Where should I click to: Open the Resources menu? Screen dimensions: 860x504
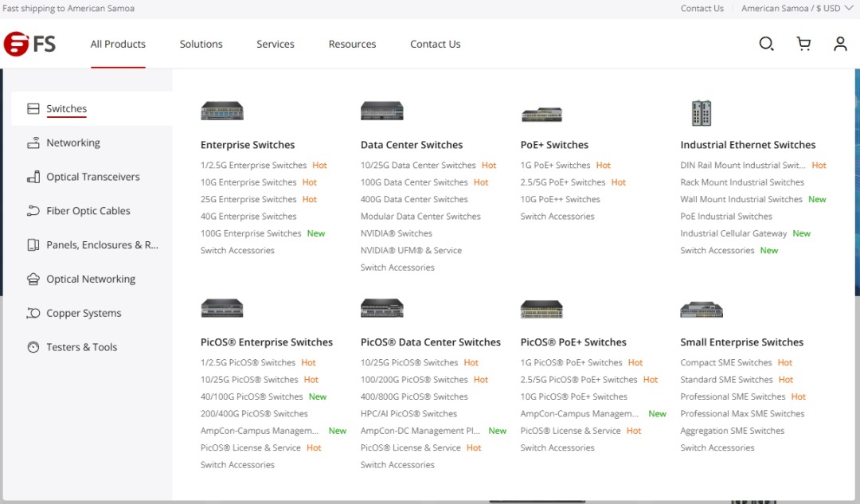tap(352, 45)
